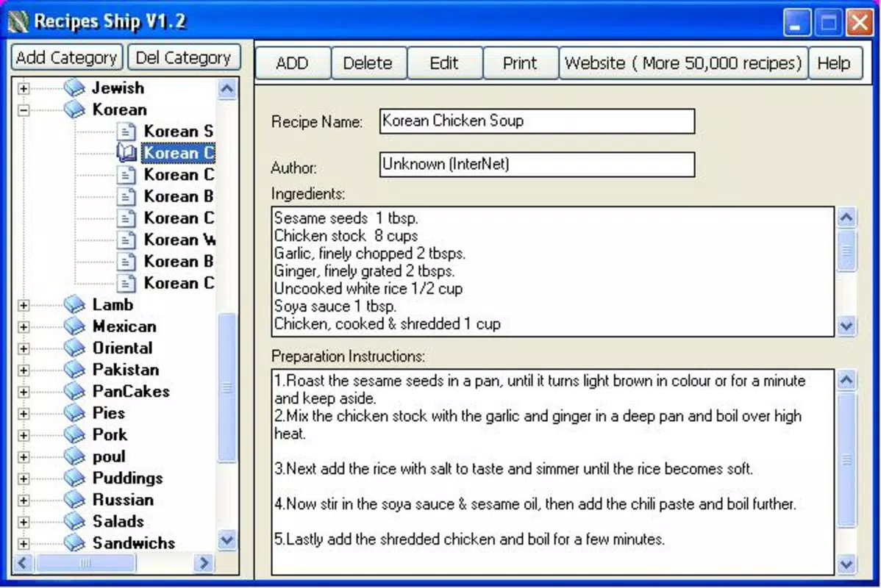Click the Oriental category book icon
881x588 pixels.
pos(74,348)
